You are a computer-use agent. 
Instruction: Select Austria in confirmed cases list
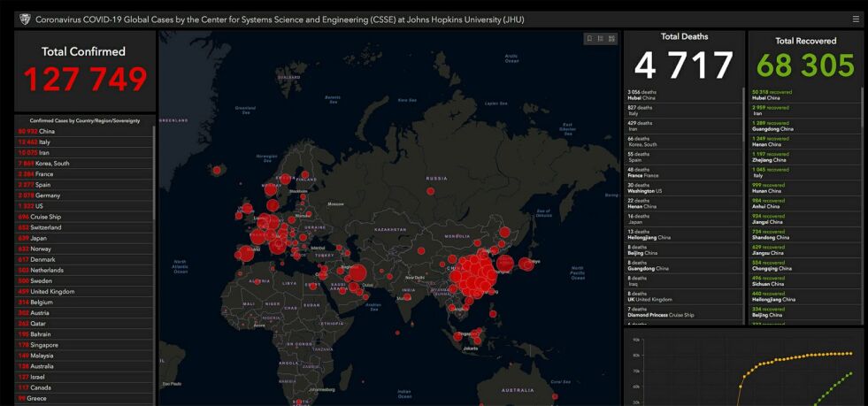(85, 313)
